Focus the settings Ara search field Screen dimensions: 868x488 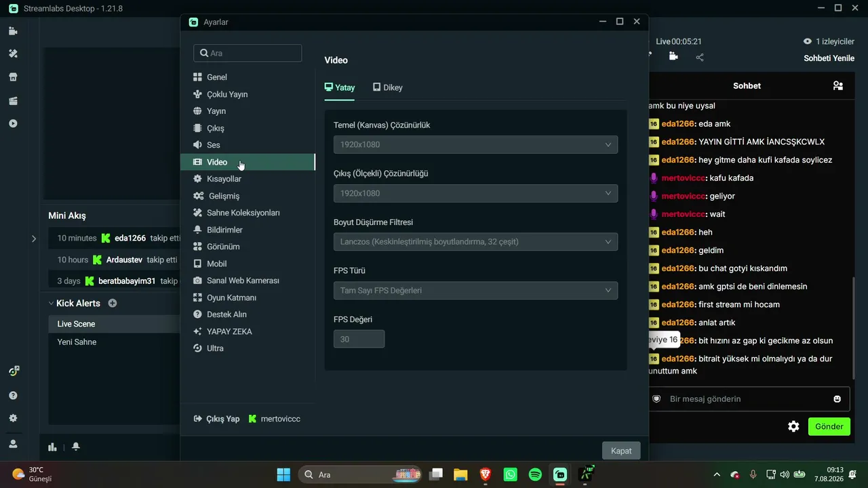tap(248, 53)
